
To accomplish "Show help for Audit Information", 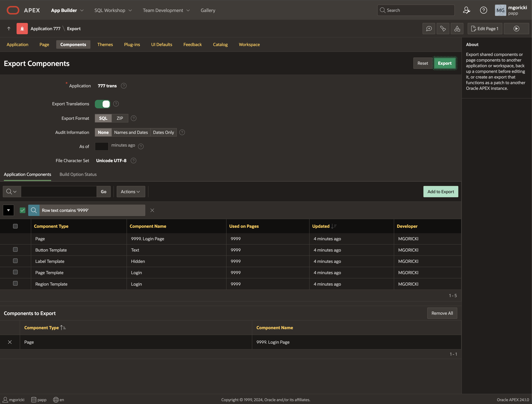I will [x=182, y=132].
